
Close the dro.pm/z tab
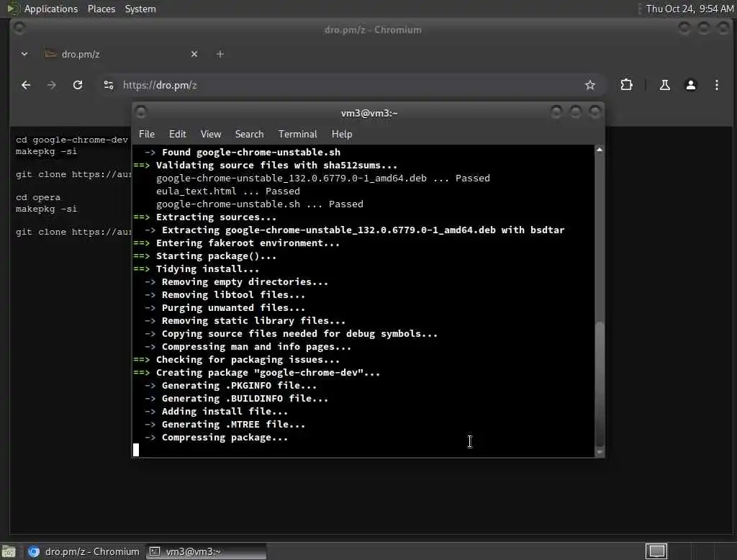pos(194,54)
